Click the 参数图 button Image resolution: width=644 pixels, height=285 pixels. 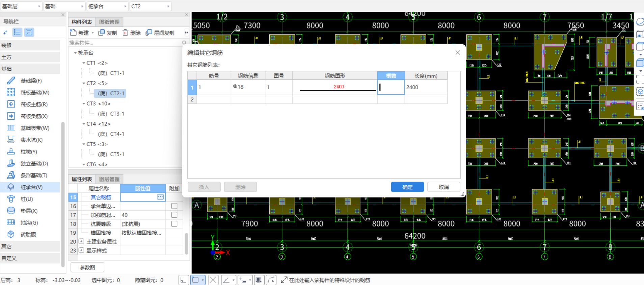[87, 267]
